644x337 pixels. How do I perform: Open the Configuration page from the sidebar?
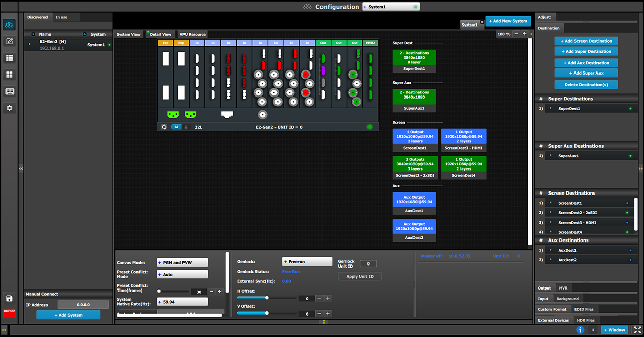pos(9,25)
